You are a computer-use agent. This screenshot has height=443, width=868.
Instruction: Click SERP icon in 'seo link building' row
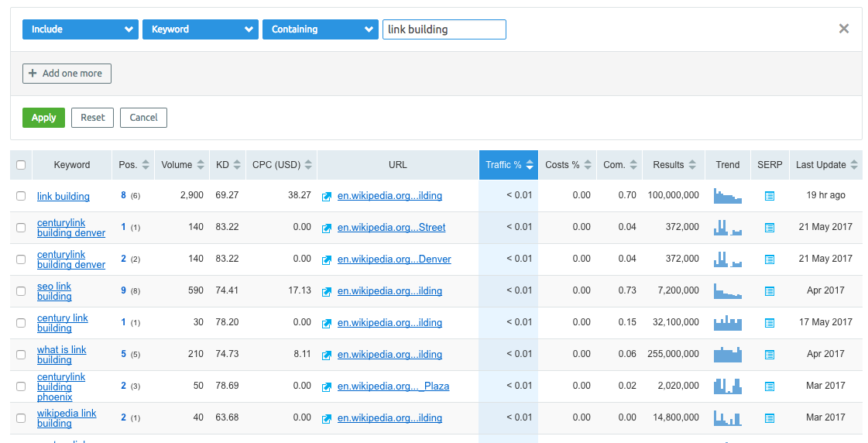pos(769,291)
